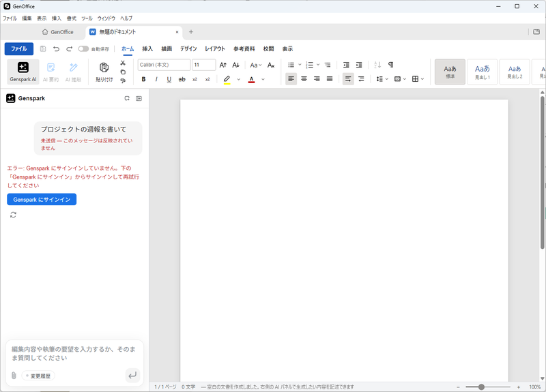Toggle left alignment button
This screenshot has height=392, width=546.
coord(291,79)
